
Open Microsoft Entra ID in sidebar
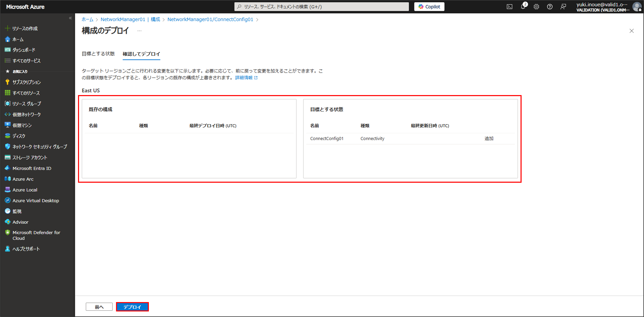click(x=32, y=168)
